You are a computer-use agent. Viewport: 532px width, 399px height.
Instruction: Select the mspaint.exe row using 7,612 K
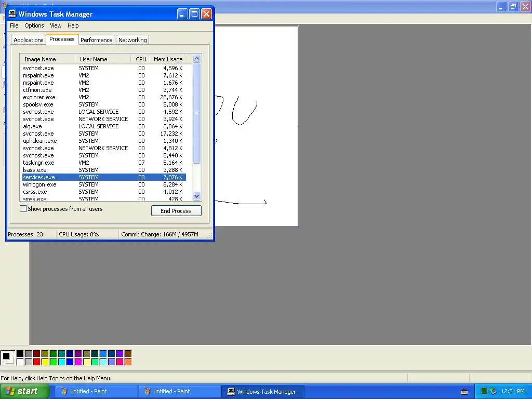click(x=104, y=75)
